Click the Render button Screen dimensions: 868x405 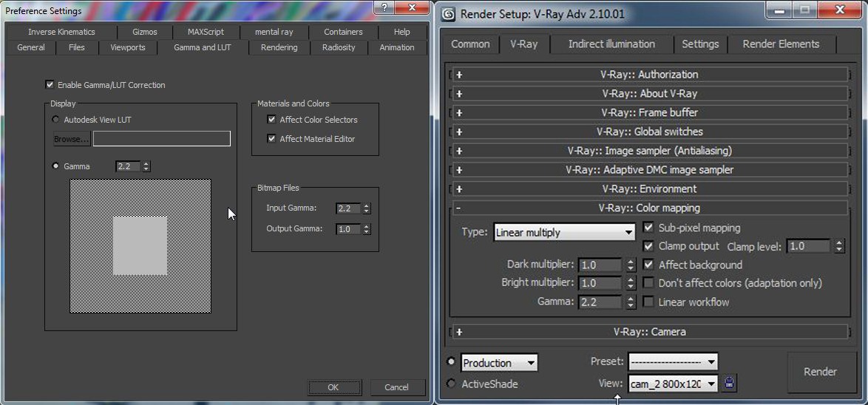click(820, 372)
